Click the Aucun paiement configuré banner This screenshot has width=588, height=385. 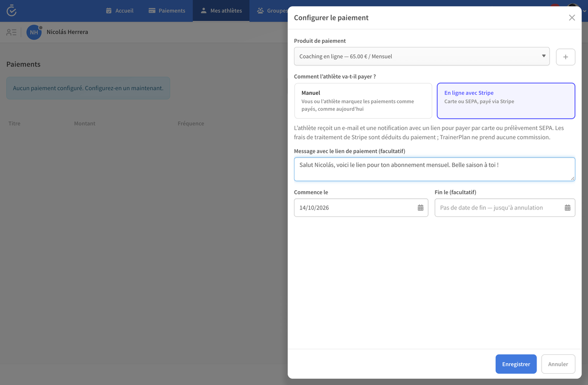click(88, 88)
